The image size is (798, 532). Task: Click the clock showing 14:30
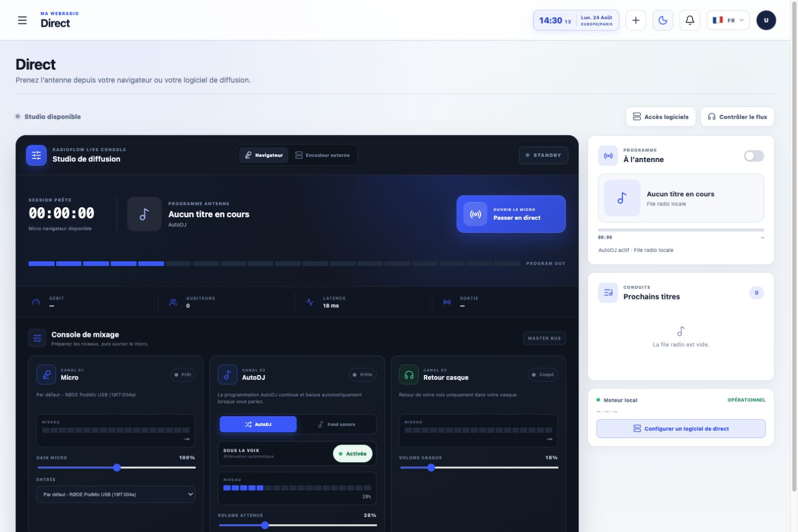pos(576,20)
